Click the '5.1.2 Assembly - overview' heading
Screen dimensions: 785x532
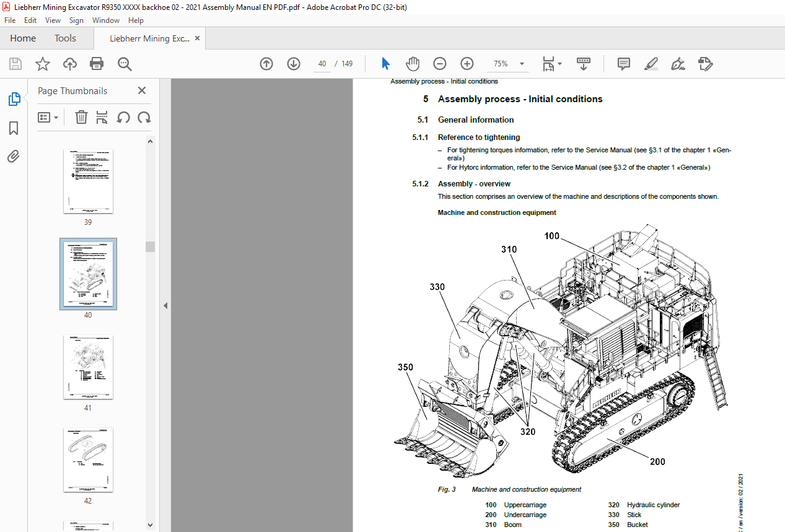point(461,184)
